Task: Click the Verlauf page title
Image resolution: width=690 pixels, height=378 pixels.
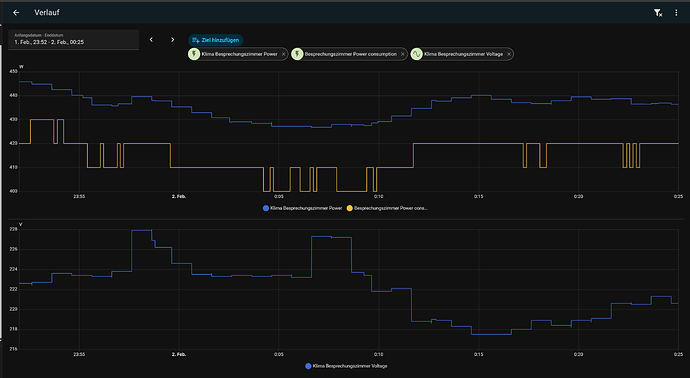Action: point(47,13)
